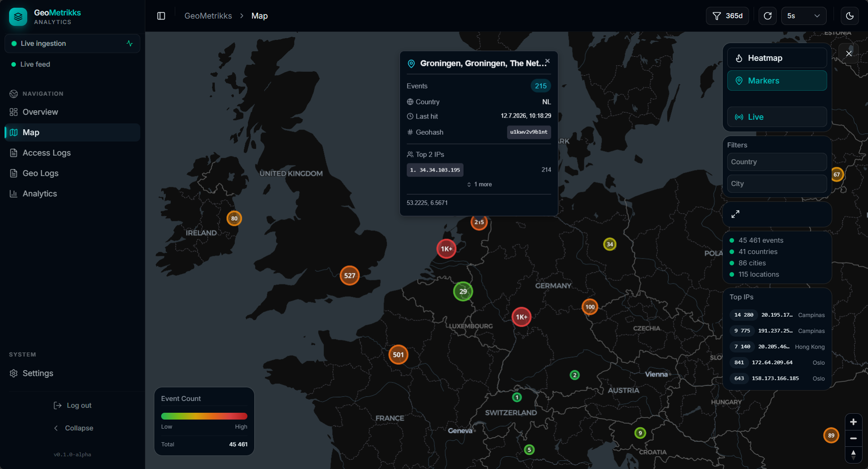Viewport: 868px width, 469px height.
Task: Click the 89 orange marker
Action: (831, 435)
